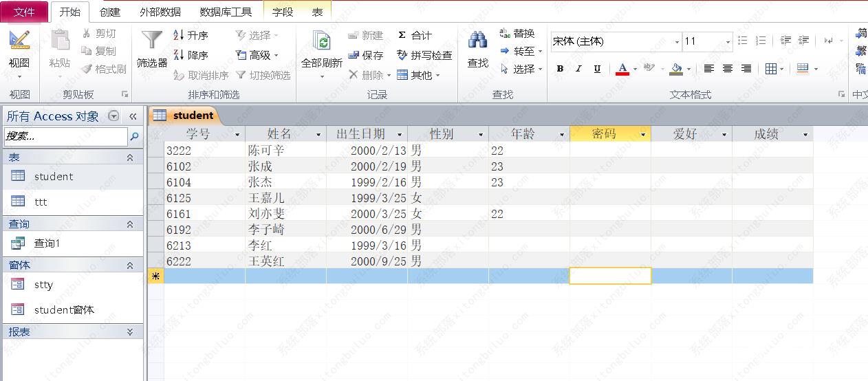
Task: Click the 删除 delete record icon
Action: [354, 75]
